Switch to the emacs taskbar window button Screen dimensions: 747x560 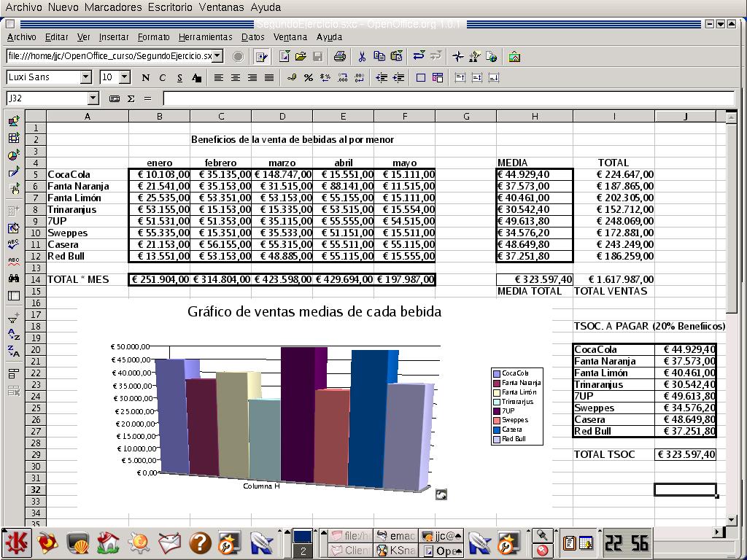click(x=396, y=537)
